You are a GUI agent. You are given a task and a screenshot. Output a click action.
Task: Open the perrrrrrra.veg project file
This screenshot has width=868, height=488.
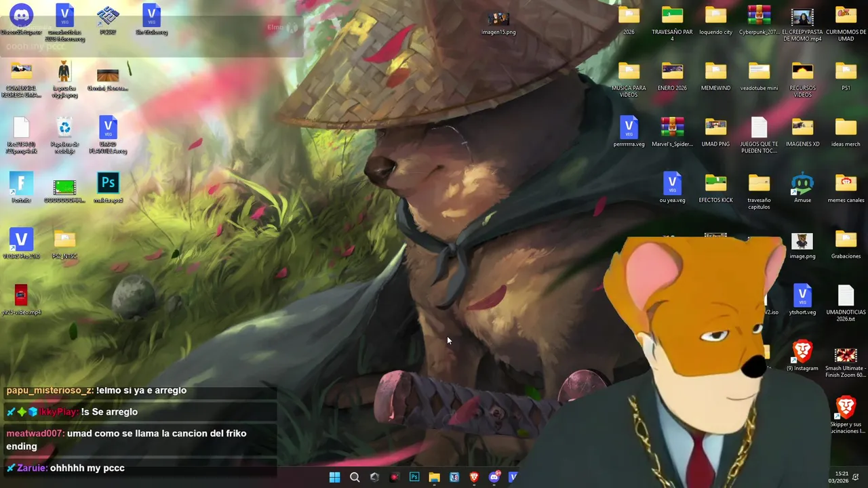click(x=629, y=132)
